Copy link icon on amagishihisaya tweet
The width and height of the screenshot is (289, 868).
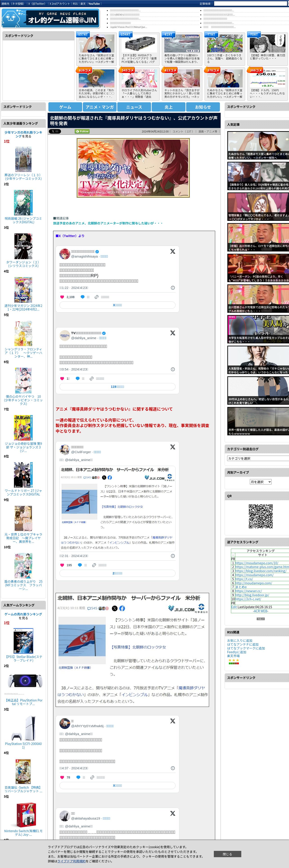click(x=97, y=297)
